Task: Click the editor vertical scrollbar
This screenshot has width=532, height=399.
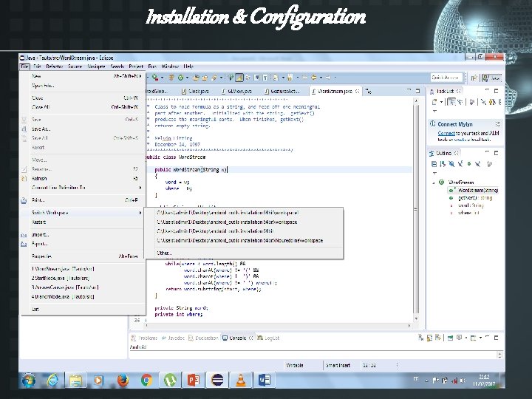Action: pos(416,209)
